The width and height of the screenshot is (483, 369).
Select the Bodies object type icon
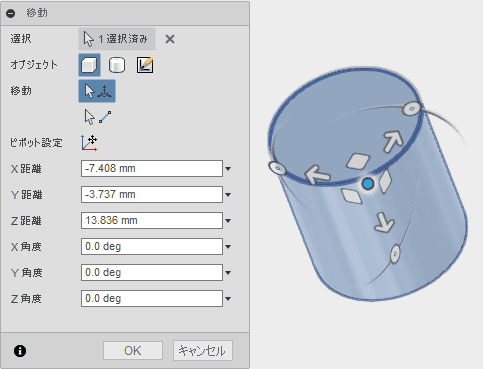89,65
